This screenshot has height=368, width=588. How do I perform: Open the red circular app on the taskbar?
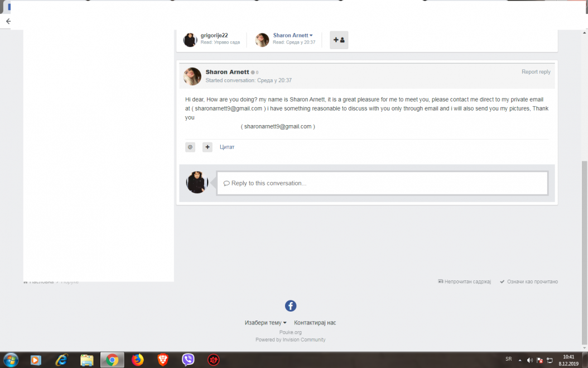coord(213,360)
